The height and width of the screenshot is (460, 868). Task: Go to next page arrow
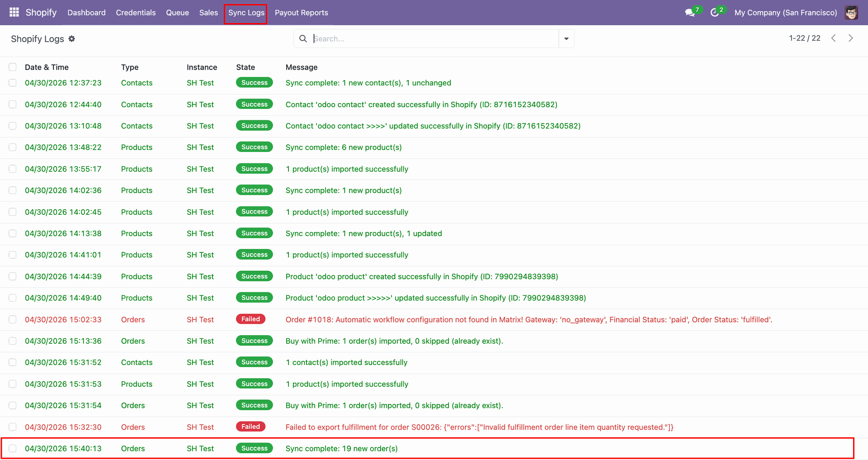point(850,38)
